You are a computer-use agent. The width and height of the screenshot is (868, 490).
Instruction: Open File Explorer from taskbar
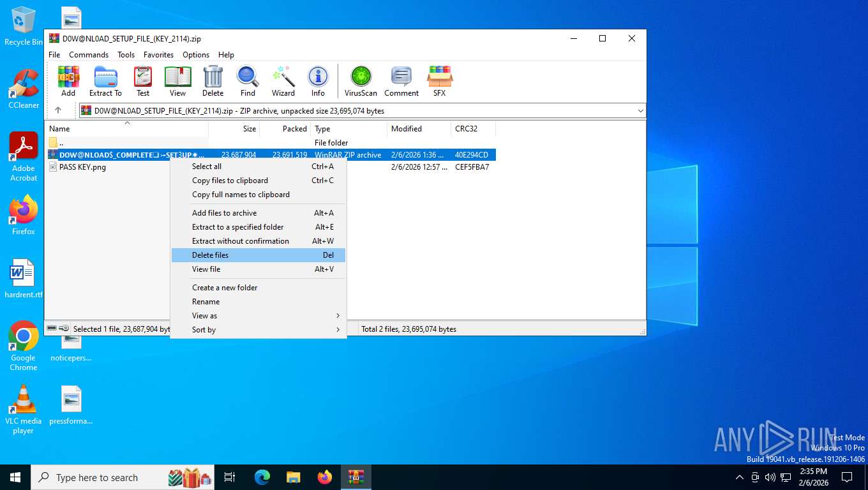[294, 477]
